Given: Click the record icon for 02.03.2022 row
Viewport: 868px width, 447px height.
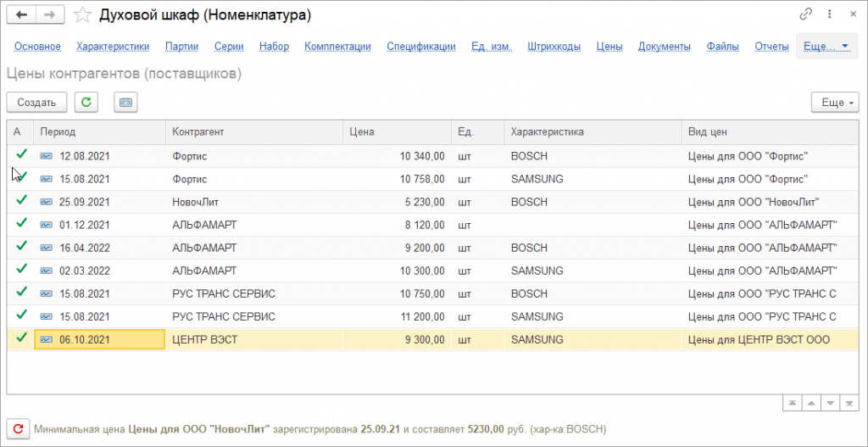Looking at the screenshot, I should [x=47, y=271].
